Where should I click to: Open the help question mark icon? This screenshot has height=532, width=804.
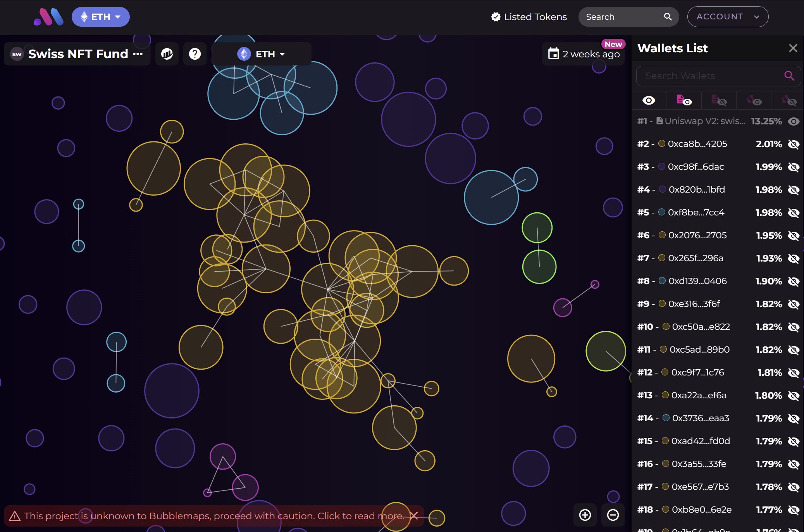tap(195, 54)
